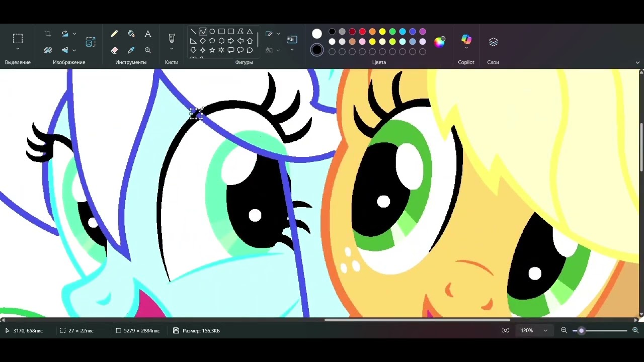
Task: Click the Flip image icon
Action: click(65, 50)
